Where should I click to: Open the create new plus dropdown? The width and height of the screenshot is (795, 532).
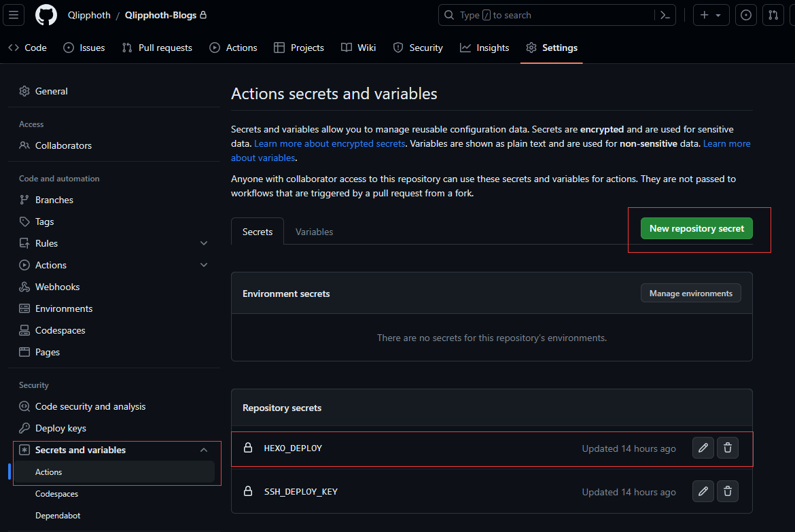click(711, 15)
